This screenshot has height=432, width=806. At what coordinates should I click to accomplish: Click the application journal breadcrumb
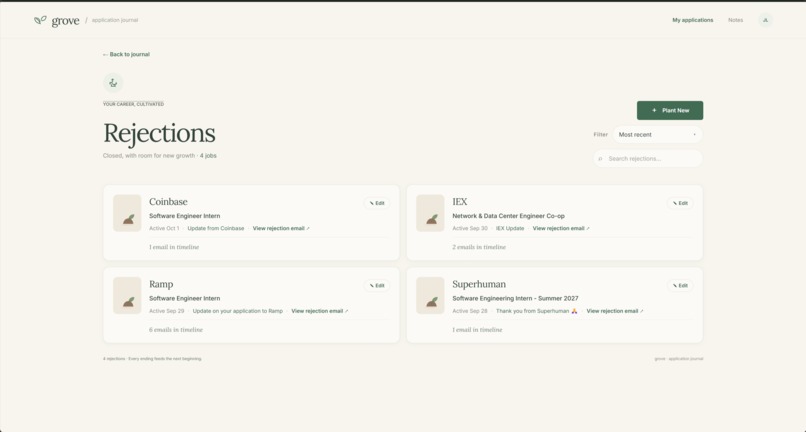[x=115, y=20]
